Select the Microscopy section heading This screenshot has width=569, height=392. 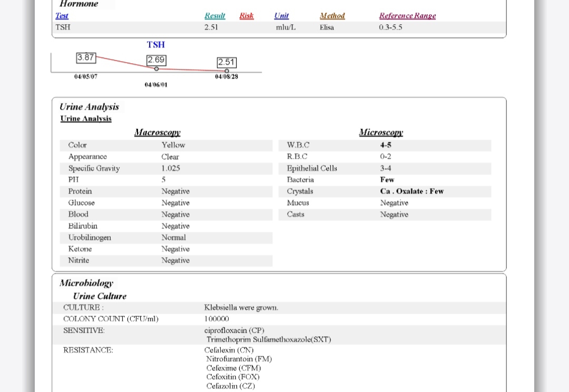coord(381,132)
